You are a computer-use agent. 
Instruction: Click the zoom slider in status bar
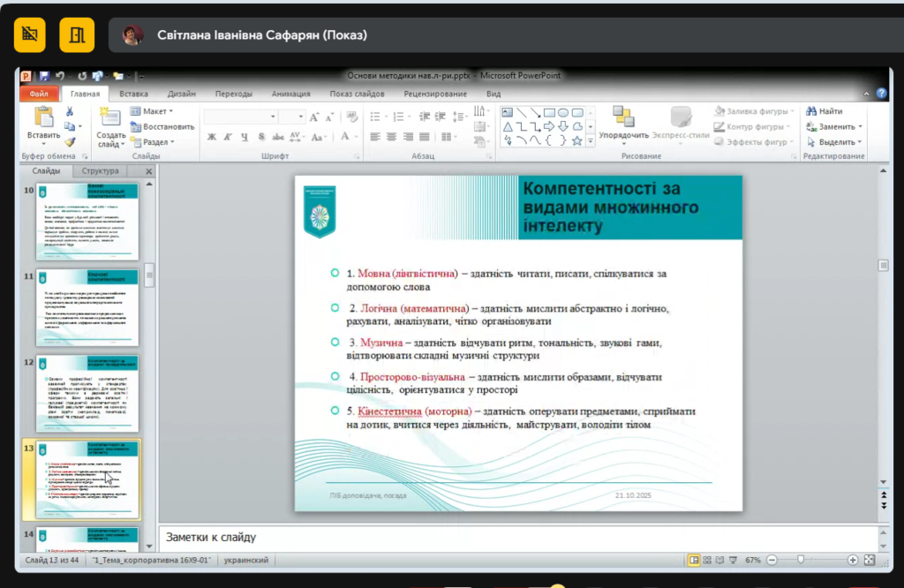[801, 561]
